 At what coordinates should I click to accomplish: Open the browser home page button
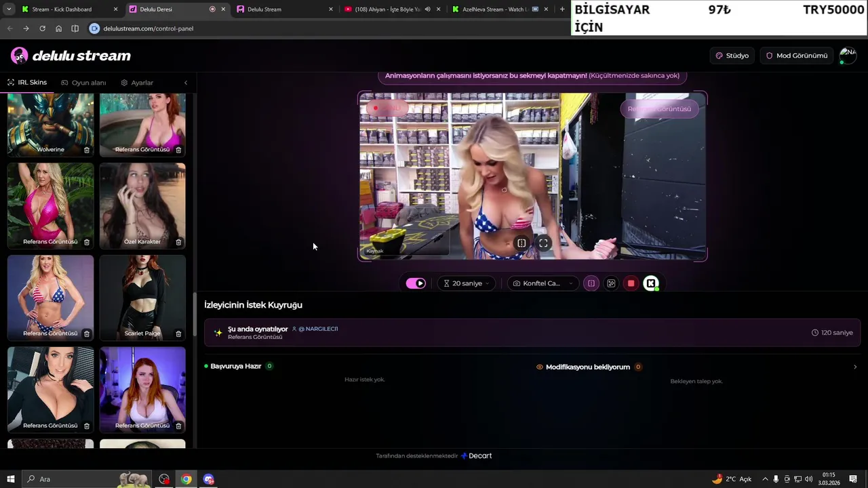tap(58, 28)
